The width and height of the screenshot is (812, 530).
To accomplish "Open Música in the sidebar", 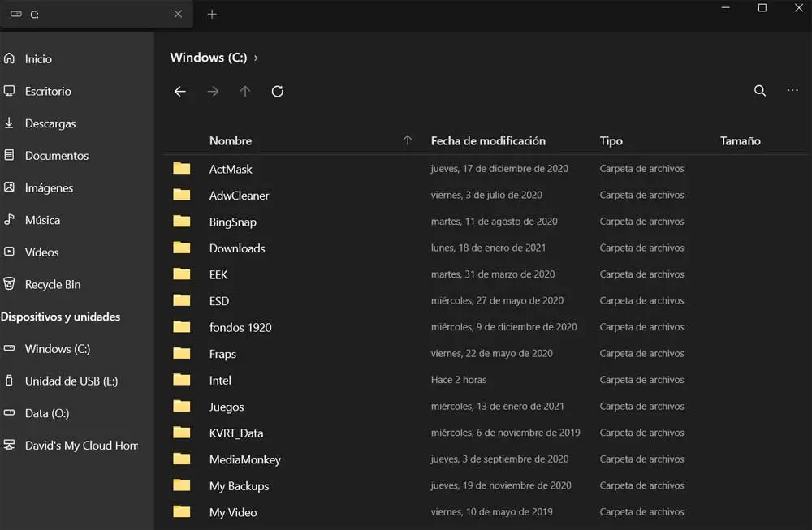I will (x=76, y=220).
